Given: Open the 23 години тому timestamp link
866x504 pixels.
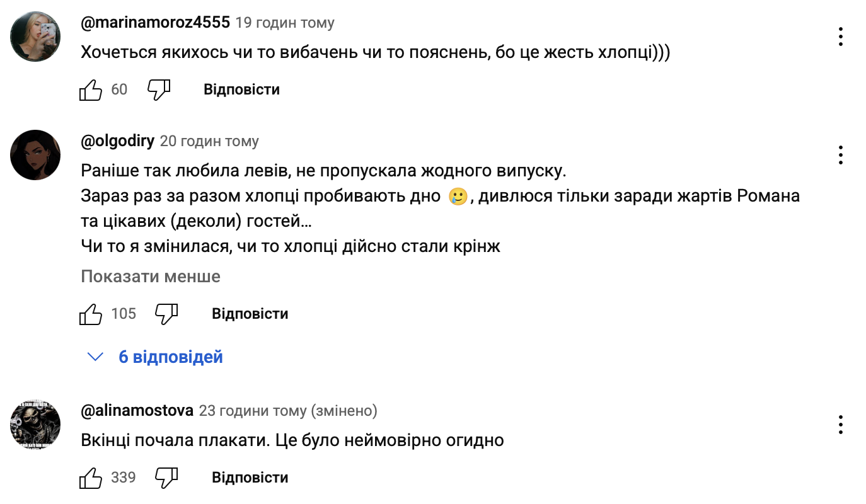Looking at the screenshot, I should click(x=253, y=411).
